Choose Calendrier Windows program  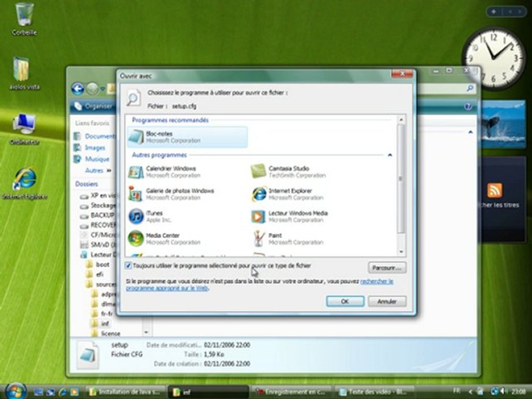(165, 172)
